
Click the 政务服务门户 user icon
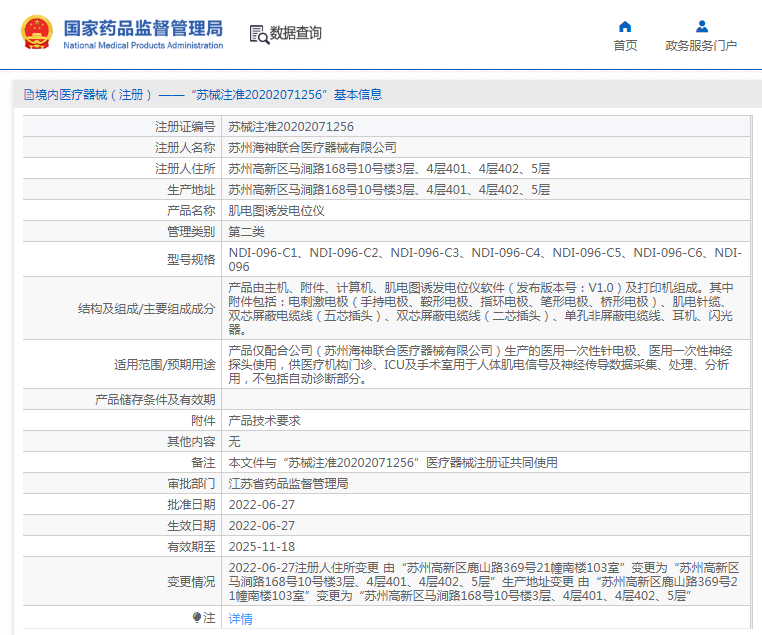pos(702,26)
